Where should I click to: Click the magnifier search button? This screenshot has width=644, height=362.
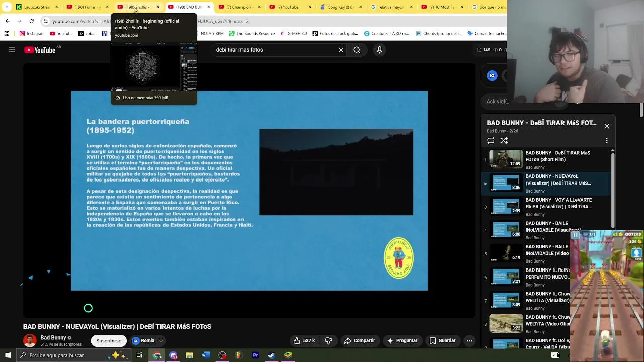pyautogui.click(x=357, y=50)
